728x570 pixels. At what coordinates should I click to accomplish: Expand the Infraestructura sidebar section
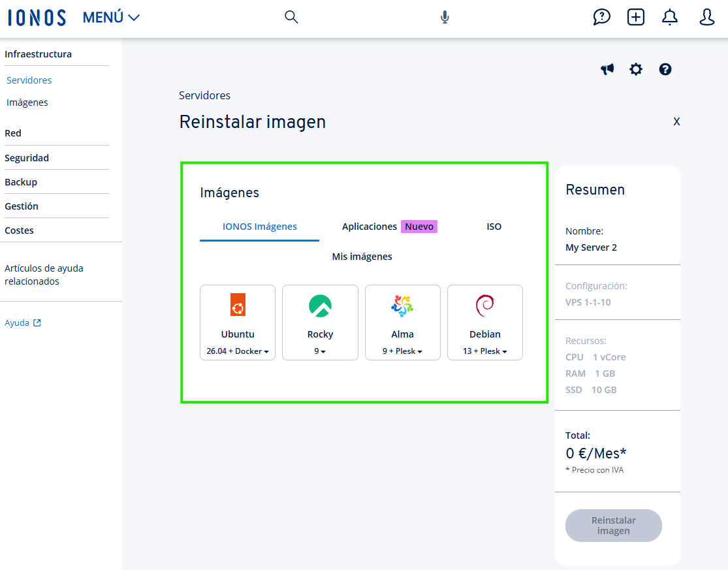[38, 54]
